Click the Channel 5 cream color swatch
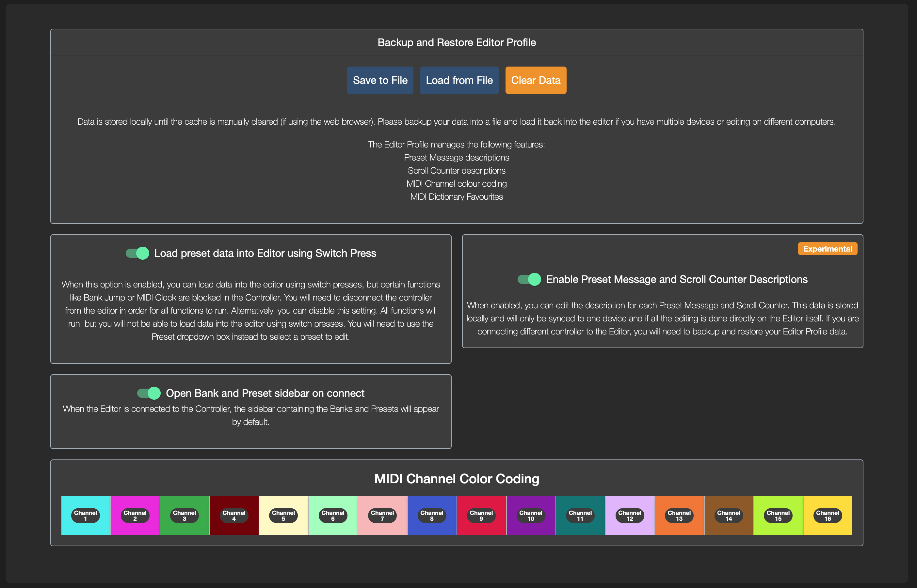 coord(283,516)
